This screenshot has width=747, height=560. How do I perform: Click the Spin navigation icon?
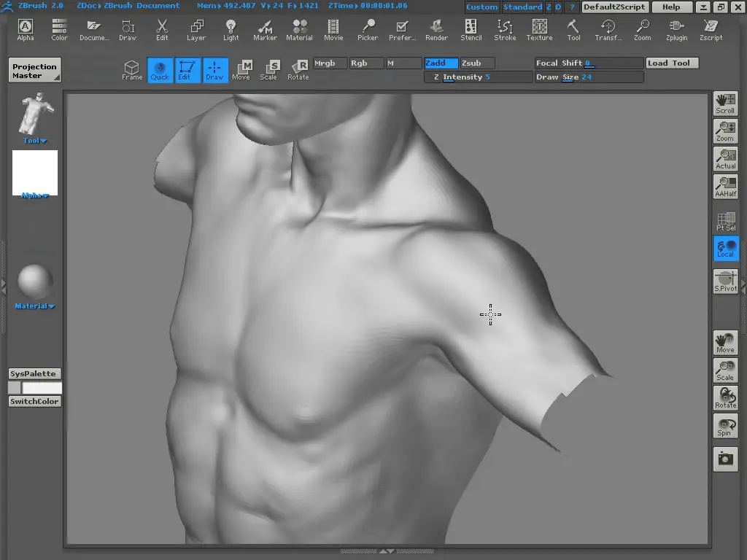coord(725,427)
